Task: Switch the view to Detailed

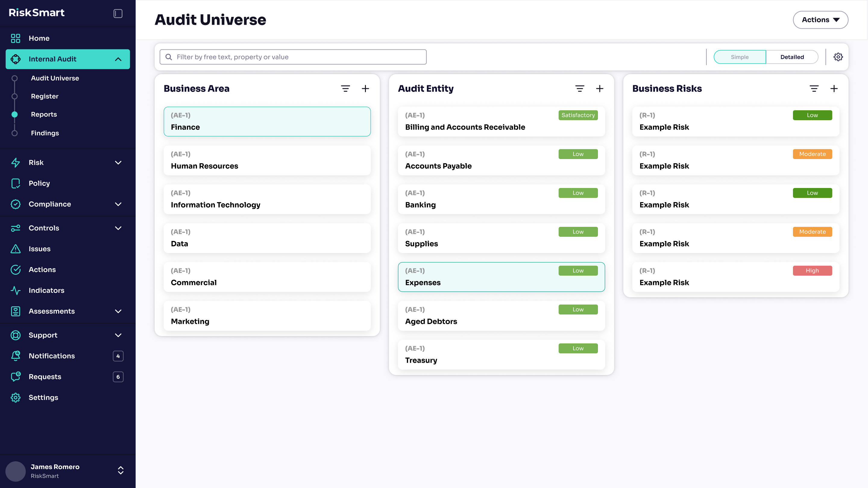Action: pyautogui.click(x=792, y=57)
